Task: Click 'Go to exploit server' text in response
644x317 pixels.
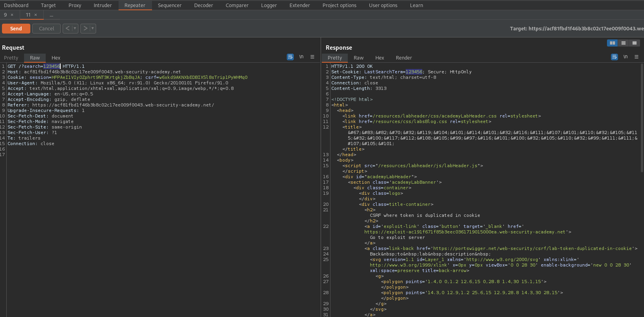Action: coord(397,237)
